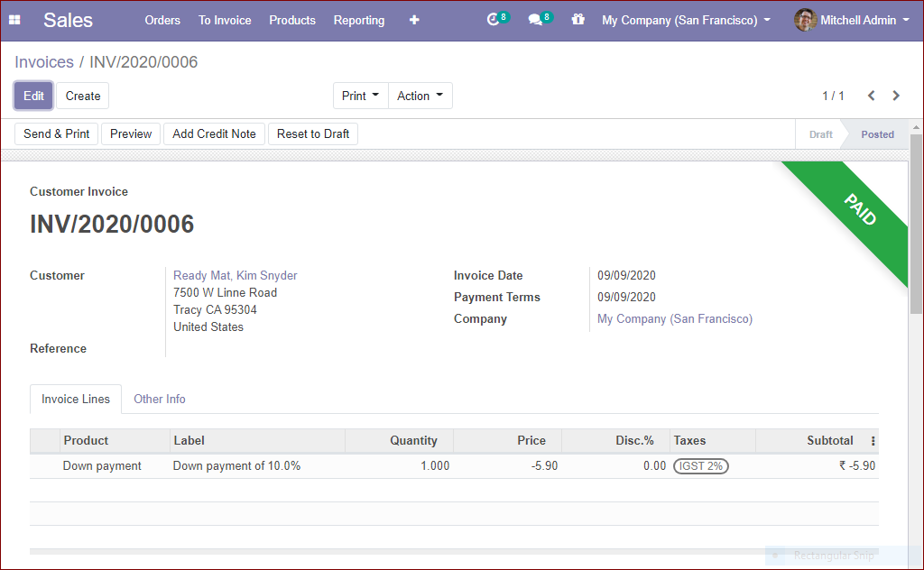Click the Posted status stage
This screenshot has width=924, height=570.
click(x=877, y=134)
